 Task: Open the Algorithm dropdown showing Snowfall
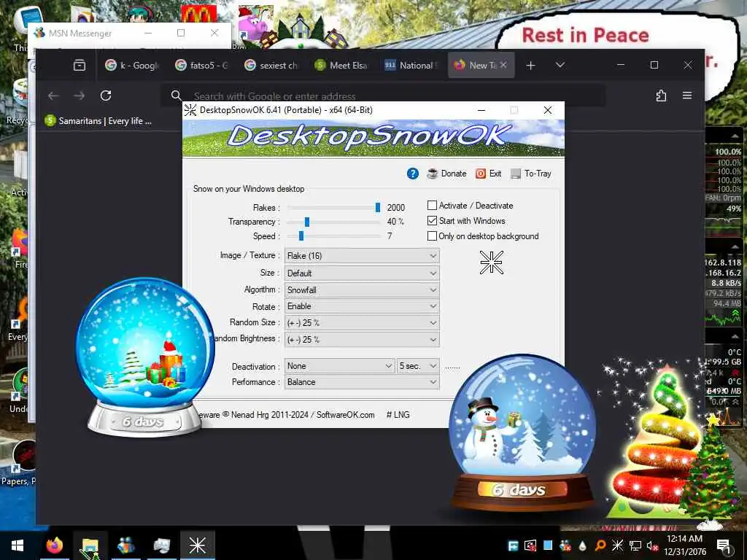(362, 290)
